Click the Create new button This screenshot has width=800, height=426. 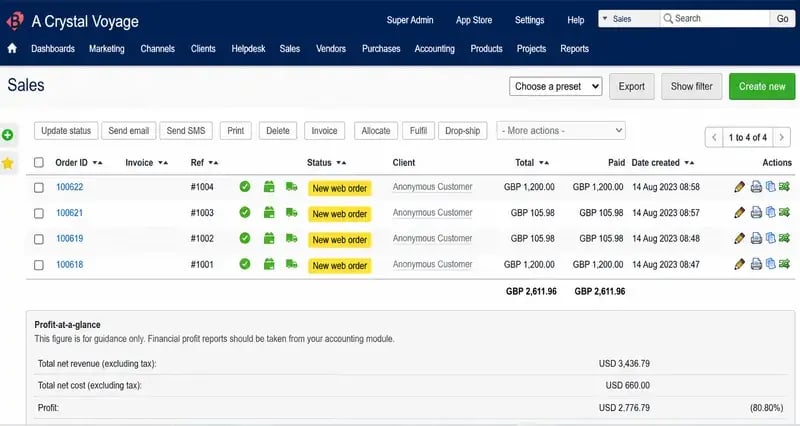pos(762,86)
